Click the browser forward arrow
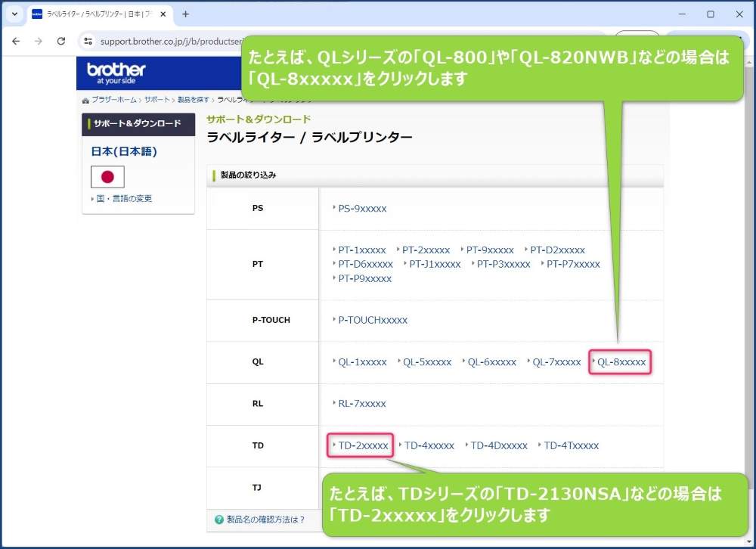This screenshot has width=756, height=549. coord(39,42)
